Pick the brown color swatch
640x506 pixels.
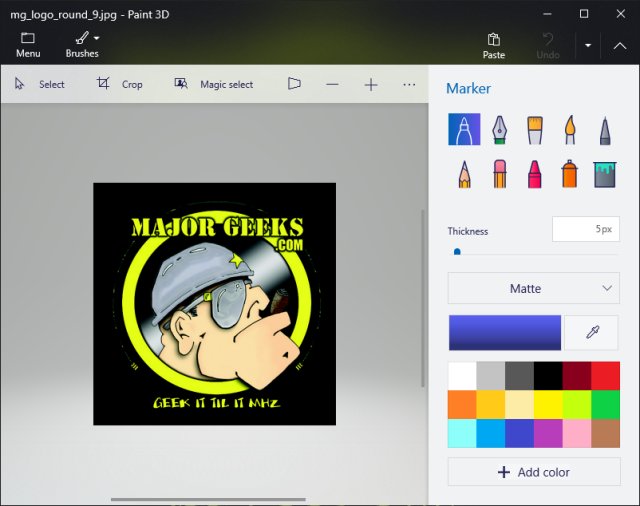pyautogui.click(x=605, y=433)
